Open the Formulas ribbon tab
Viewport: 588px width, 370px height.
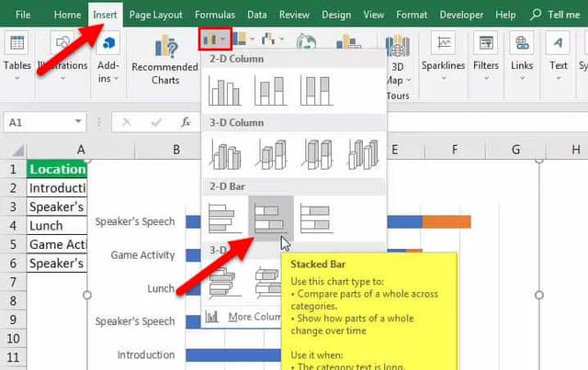(x=215, y=15)
